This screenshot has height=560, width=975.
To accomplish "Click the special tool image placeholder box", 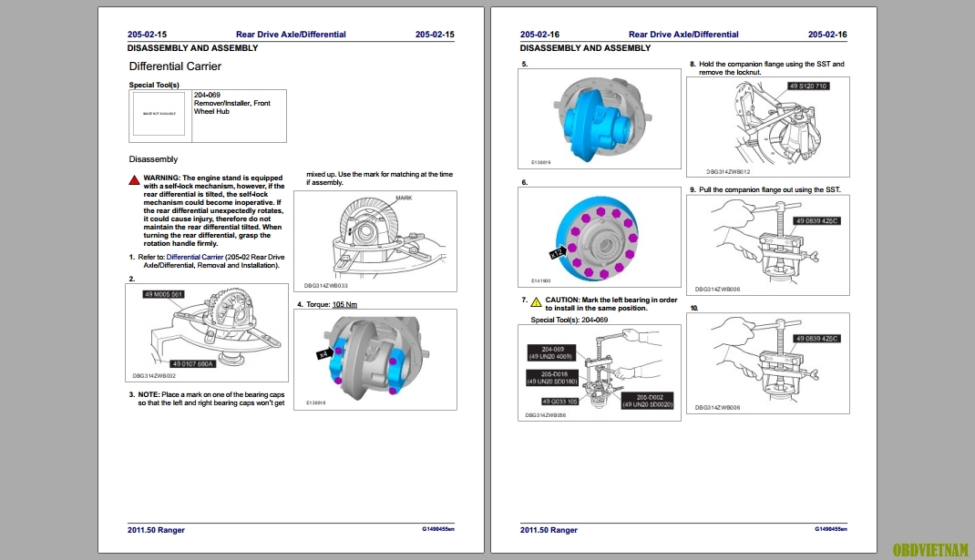I will (x=159, y=114).
